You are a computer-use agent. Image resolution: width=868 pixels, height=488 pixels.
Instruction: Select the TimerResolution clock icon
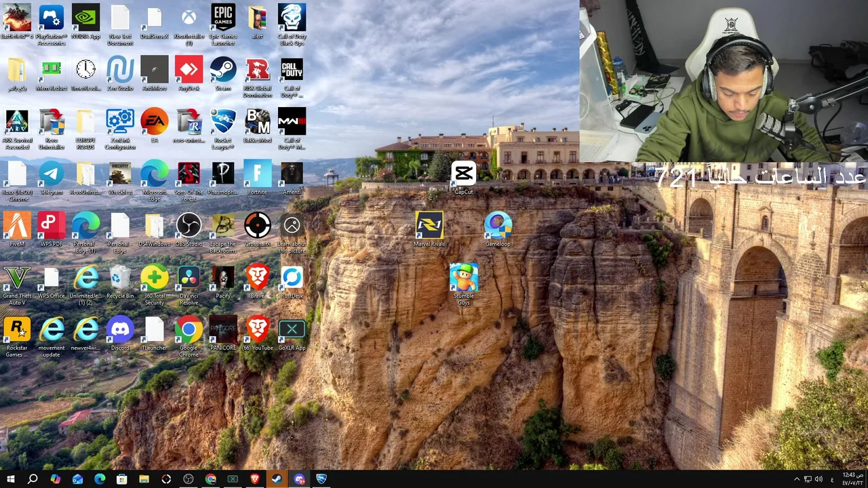tap(85, 75)
